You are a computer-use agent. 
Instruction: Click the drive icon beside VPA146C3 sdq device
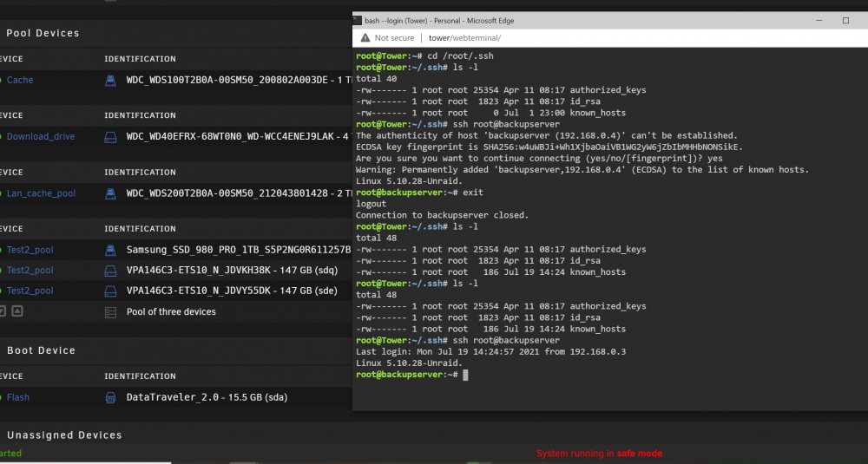[x=111, y=271]
